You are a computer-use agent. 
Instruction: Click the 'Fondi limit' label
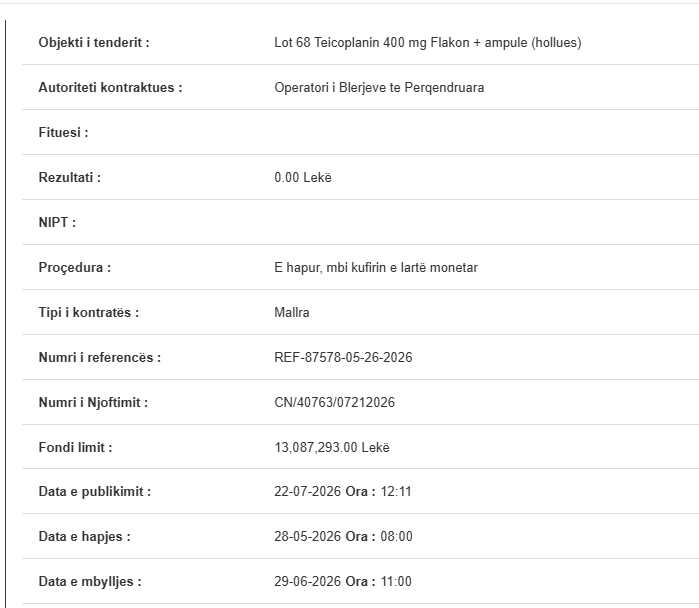pyautogui.click(x=75, y=447)
